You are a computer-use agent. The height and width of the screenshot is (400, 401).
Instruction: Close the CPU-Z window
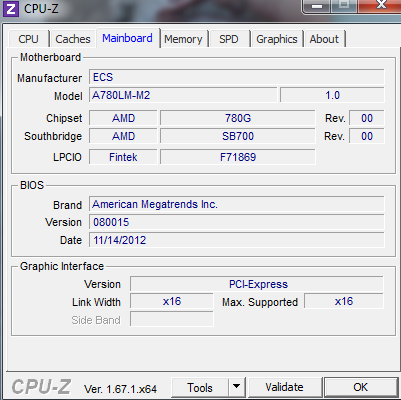(x=381, y=5)
